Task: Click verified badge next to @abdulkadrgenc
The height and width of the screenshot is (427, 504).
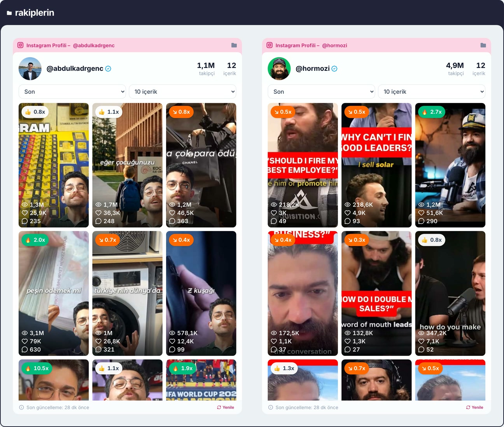Action: coord(108,69)
